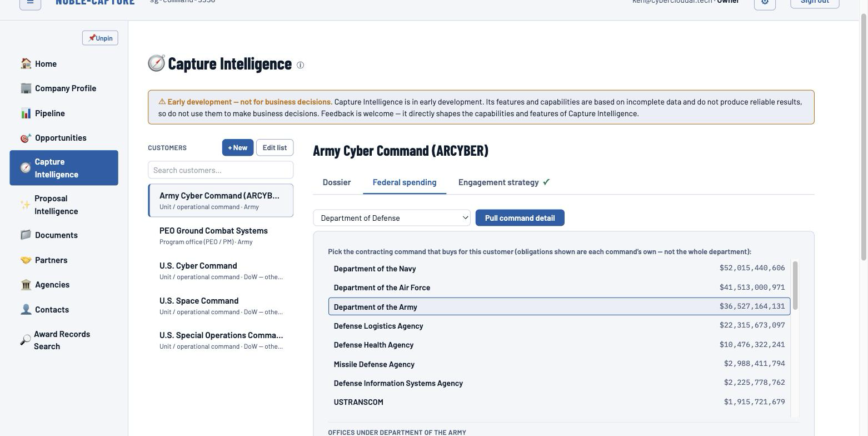This screenshot has width=868, height=436.
Task: Select customer Army Cyber Command (ARCYB...
Action: [221, 201]
